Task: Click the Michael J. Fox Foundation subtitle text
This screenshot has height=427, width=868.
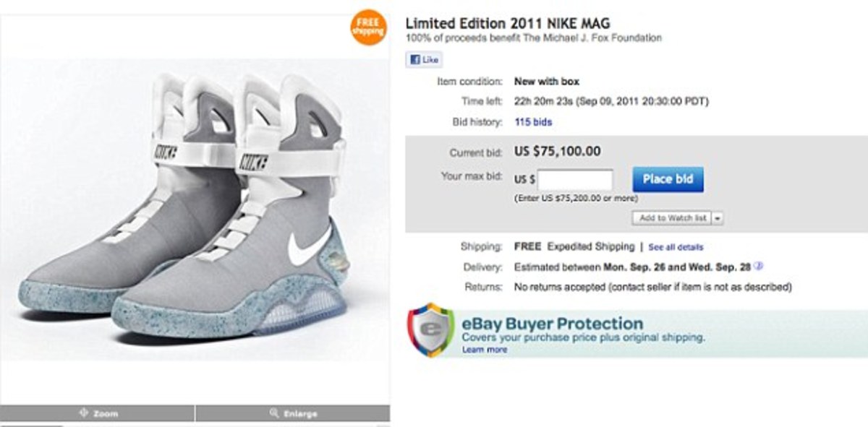Action: (533, 38)
